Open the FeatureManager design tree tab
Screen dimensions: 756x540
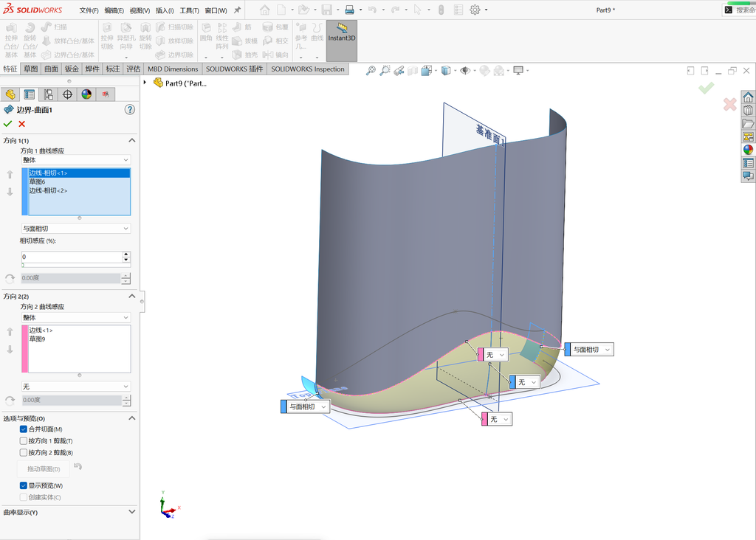10,94
